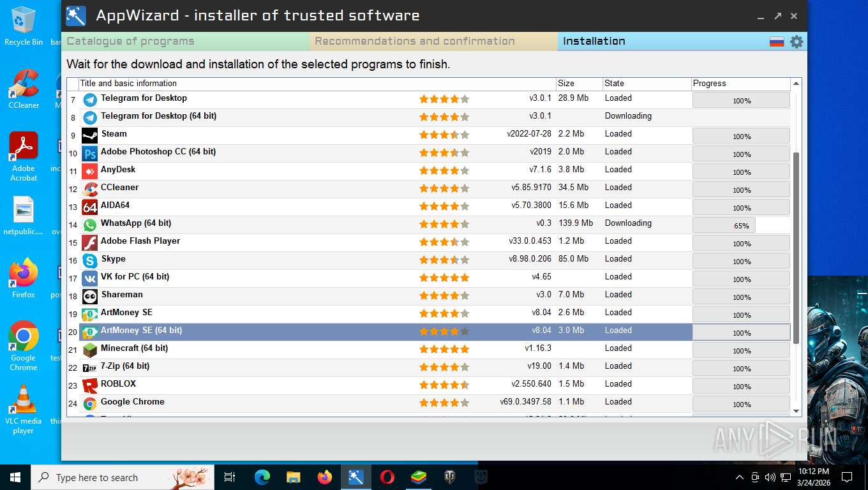Viewport: 868px width, 490px height.
Task: Click version v5.85.9170 of CCleaner
Action: [531, 188]
